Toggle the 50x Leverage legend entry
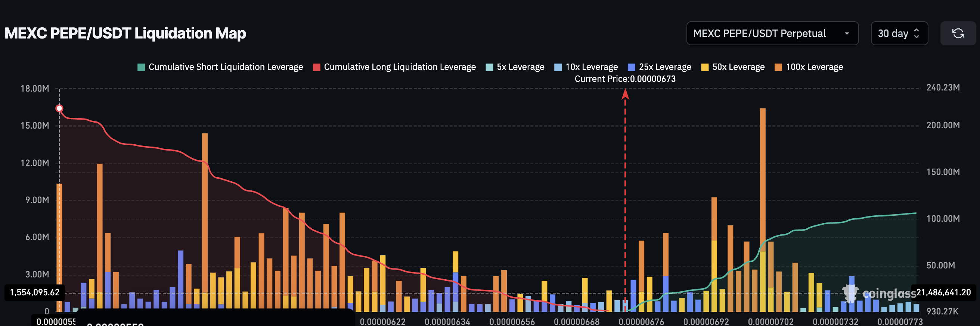 (733, 67)
